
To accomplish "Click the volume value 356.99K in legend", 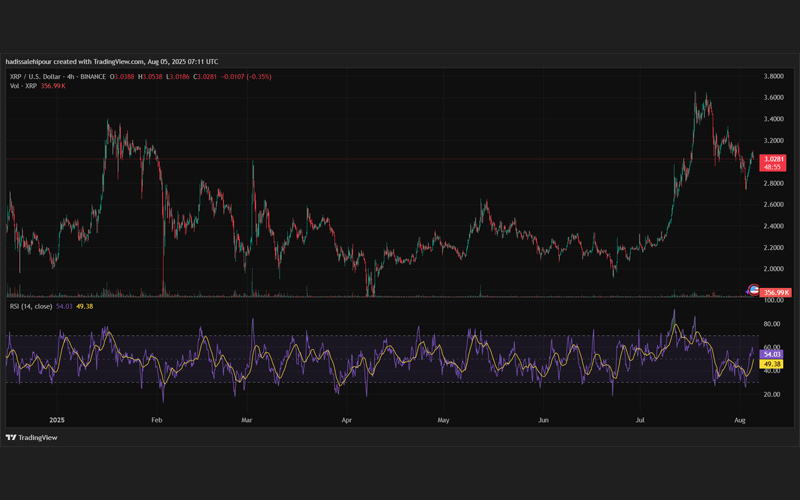I will pos(53,86).
